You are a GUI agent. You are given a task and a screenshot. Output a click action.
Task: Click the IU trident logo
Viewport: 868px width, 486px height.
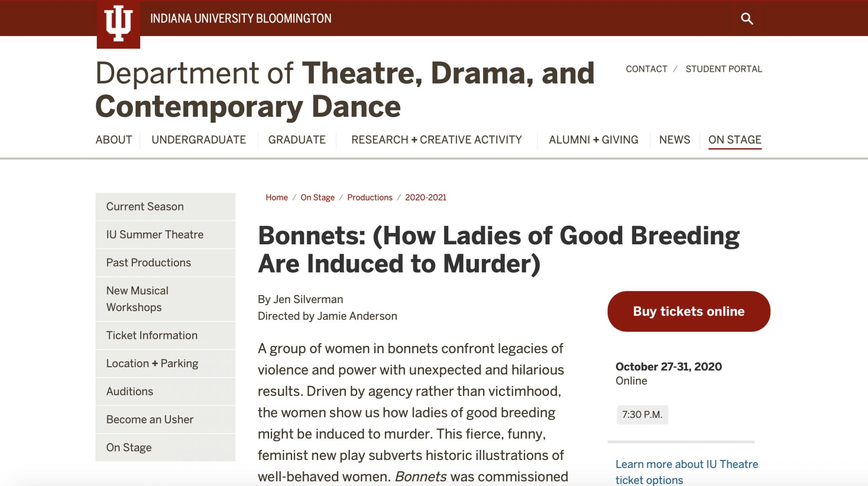click(118, 24)
